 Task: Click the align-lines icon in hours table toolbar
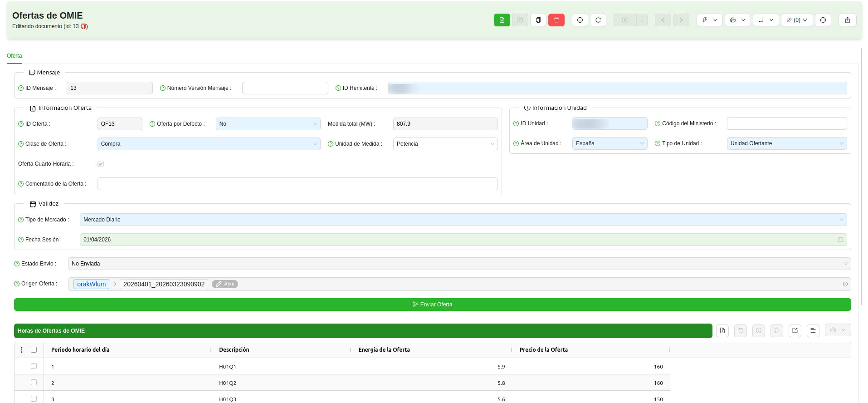[x=813, y=331]
